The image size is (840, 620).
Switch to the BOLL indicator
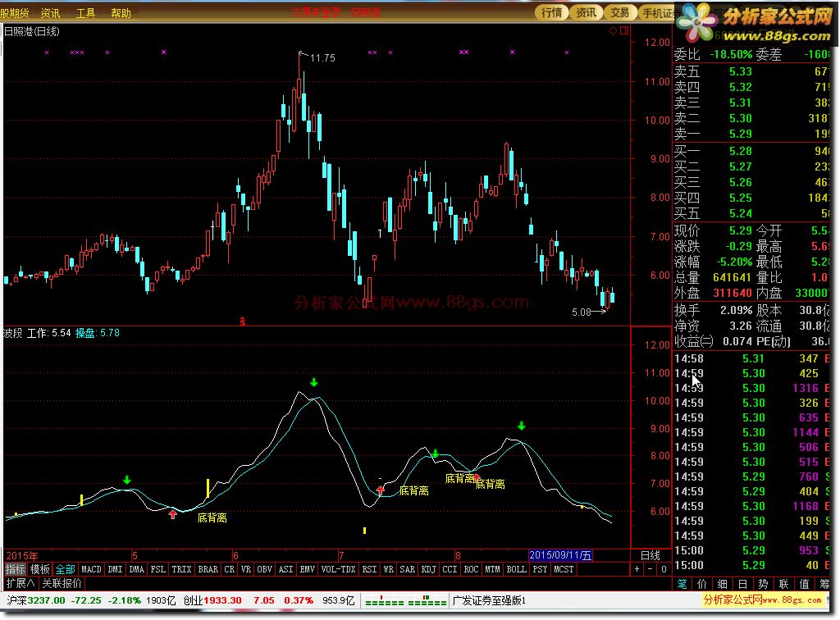tap(517, 569)
